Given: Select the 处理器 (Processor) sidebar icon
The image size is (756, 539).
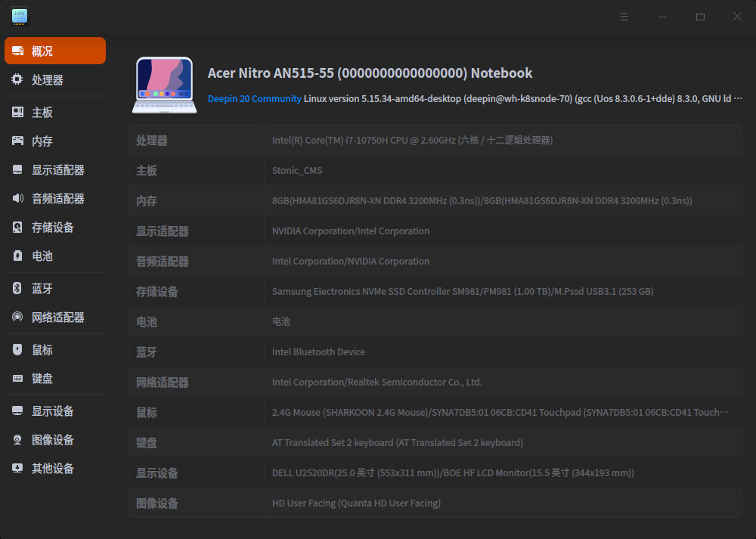Looking at the screenshot, I should pyautogui.click(x=18, y=79).
